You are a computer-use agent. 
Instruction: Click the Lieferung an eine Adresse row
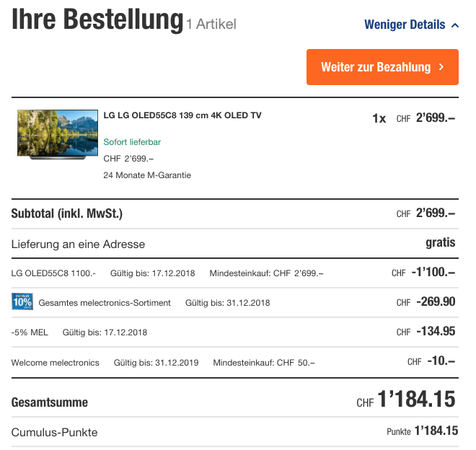78,244
